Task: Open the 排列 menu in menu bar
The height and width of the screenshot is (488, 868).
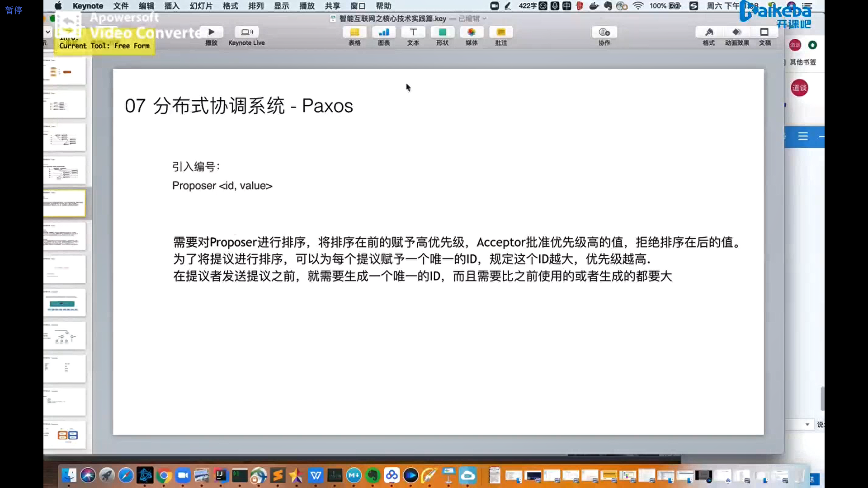Action: (x=256, y=6)
